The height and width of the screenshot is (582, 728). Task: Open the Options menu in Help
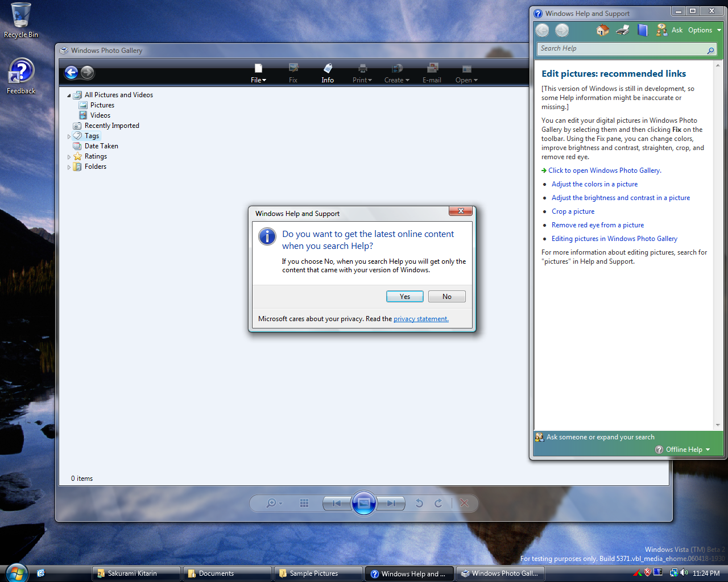(704, 30)
